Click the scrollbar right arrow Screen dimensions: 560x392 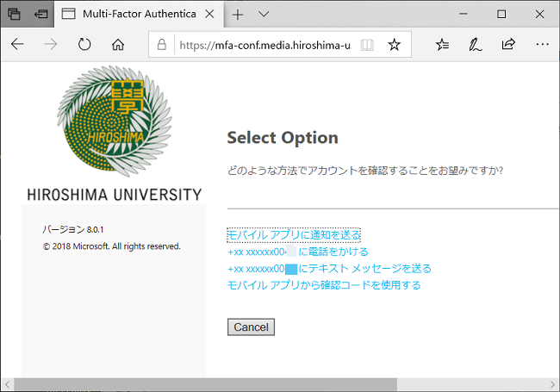point(553,384)
